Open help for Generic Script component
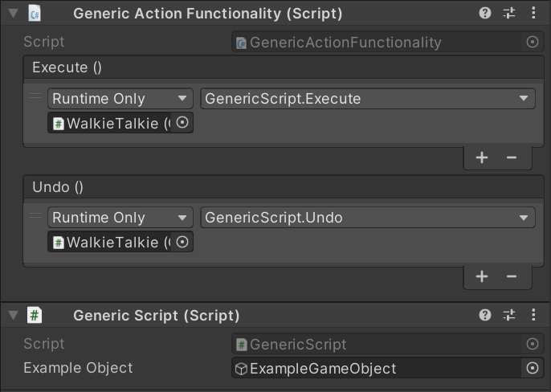This screenshot has height=392, width=551. point(485,316)
